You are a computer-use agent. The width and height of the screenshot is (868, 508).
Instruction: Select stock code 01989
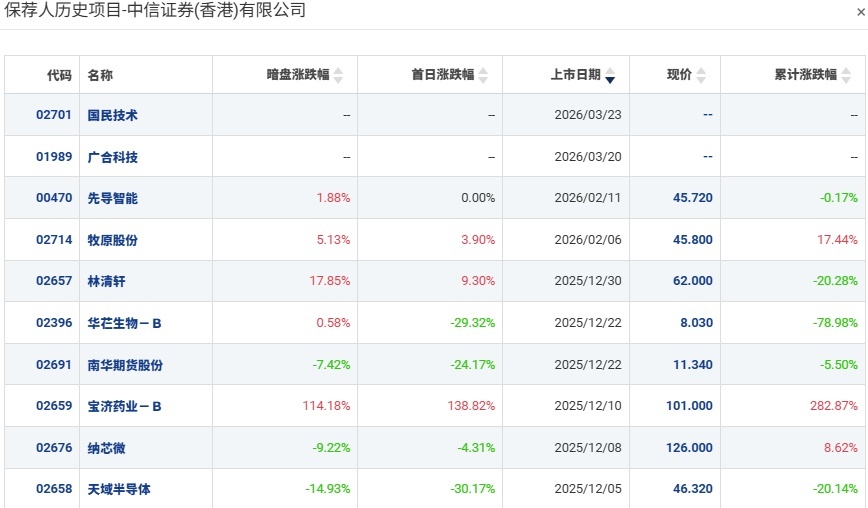coord(54,157)
